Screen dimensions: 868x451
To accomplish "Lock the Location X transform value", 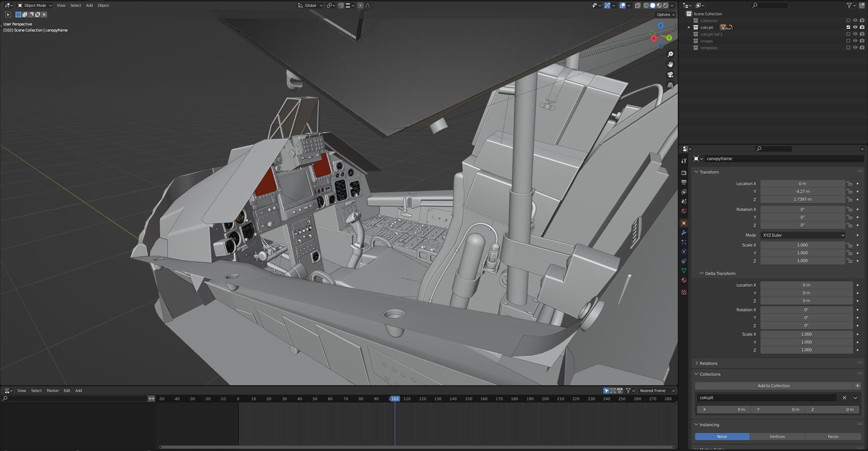I will [x=849, y=184].
